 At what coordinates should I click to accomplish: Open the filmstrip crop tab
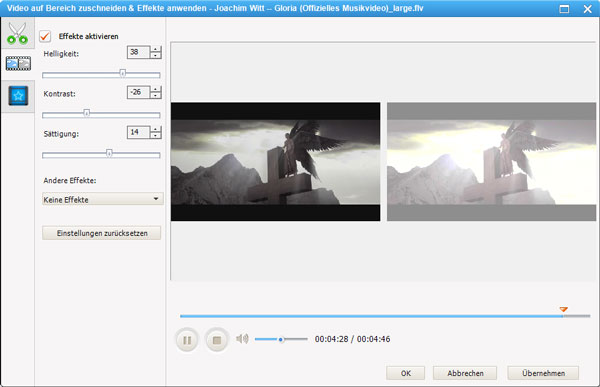point(18,63)
